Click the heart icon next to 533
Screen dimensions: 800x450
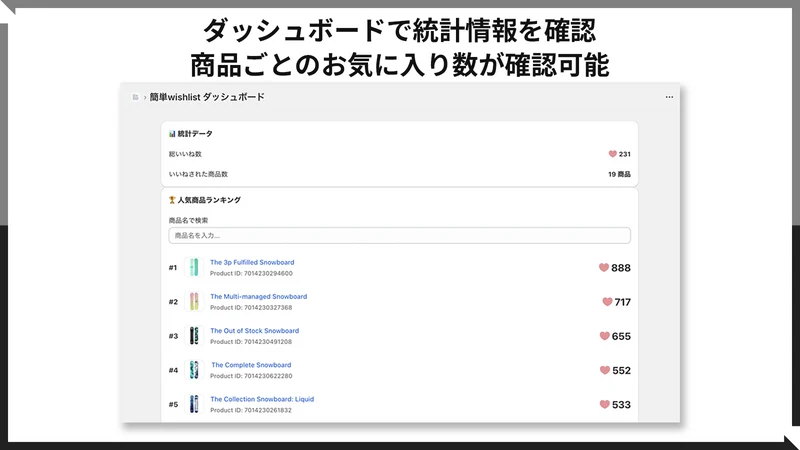tap(605, 404)
